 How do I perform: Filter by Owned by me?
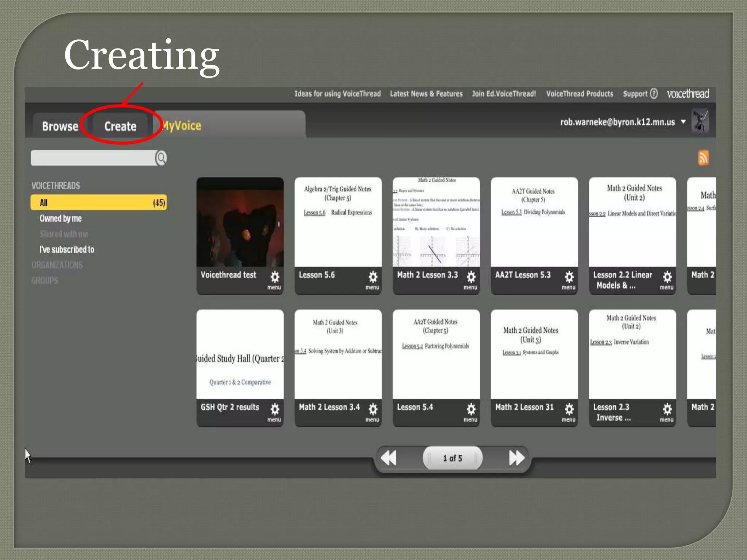[x=61, y=218]
